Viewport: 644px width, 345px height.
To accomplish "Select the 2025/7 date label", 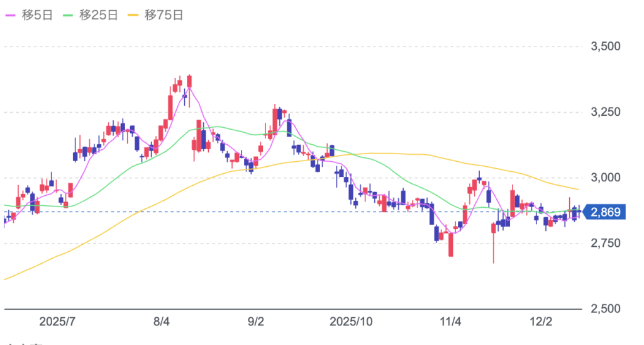I will click(x=57, y=322).
